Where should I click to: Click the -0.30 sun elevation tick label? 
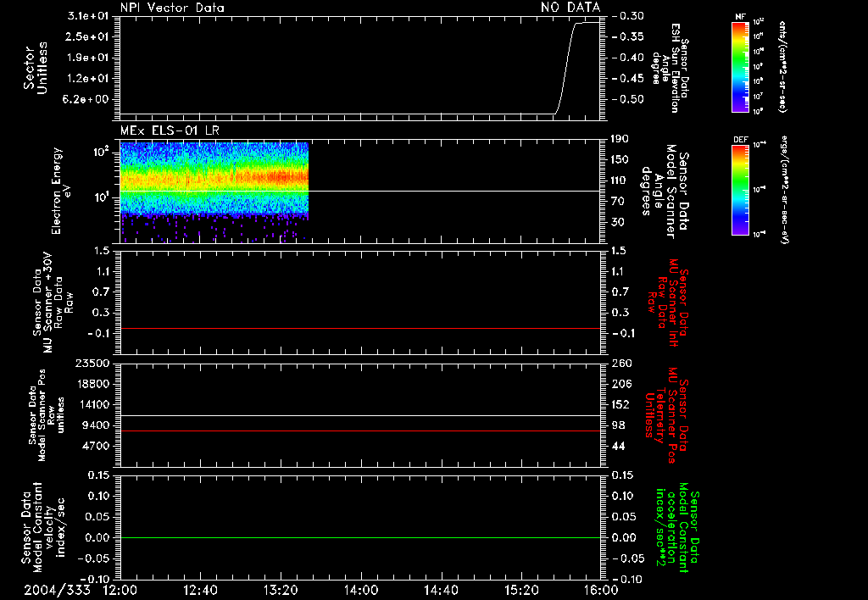pyautogui.click(x=628, y=16)
